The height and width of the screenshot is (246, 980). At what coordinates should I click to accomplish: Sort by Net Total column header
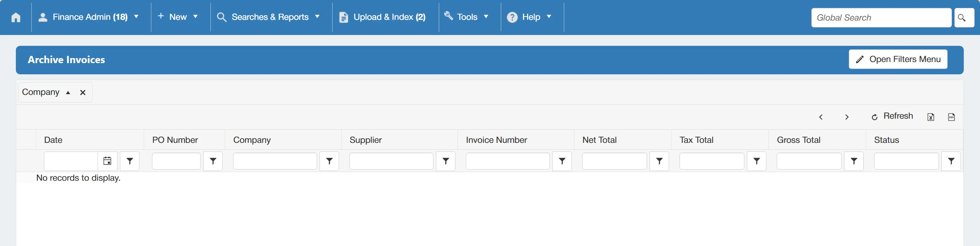coord(600,140)
